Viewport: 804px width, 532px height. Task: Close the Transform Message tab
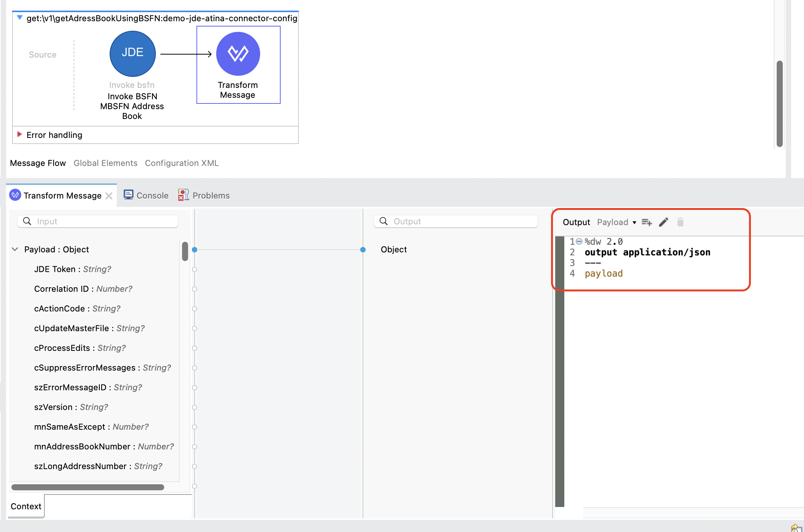tap(109, 196)
